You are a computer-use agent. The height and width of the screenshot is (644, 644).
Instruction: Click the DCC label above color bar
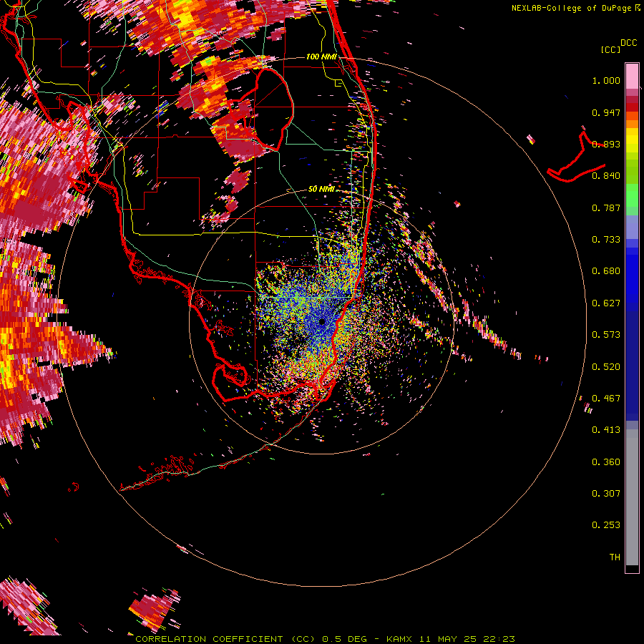(628, 42)
